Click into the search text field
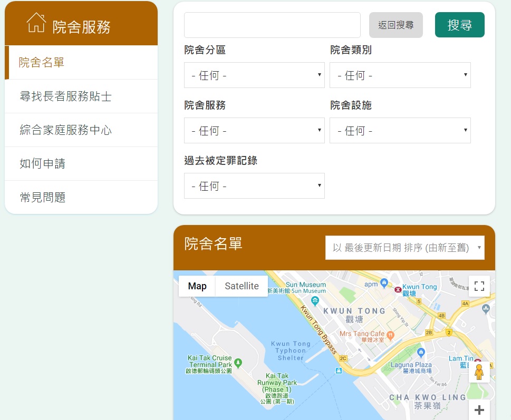 tap(272, 25)
